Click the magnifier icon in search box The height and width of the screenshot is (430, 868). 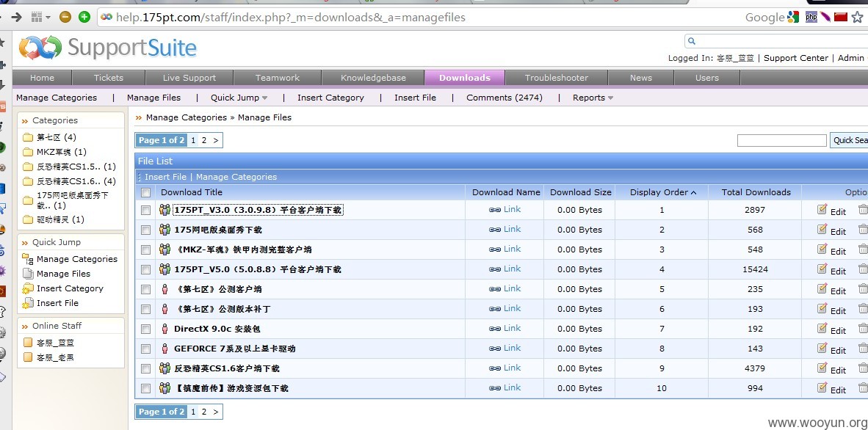(x=692, y=41)
